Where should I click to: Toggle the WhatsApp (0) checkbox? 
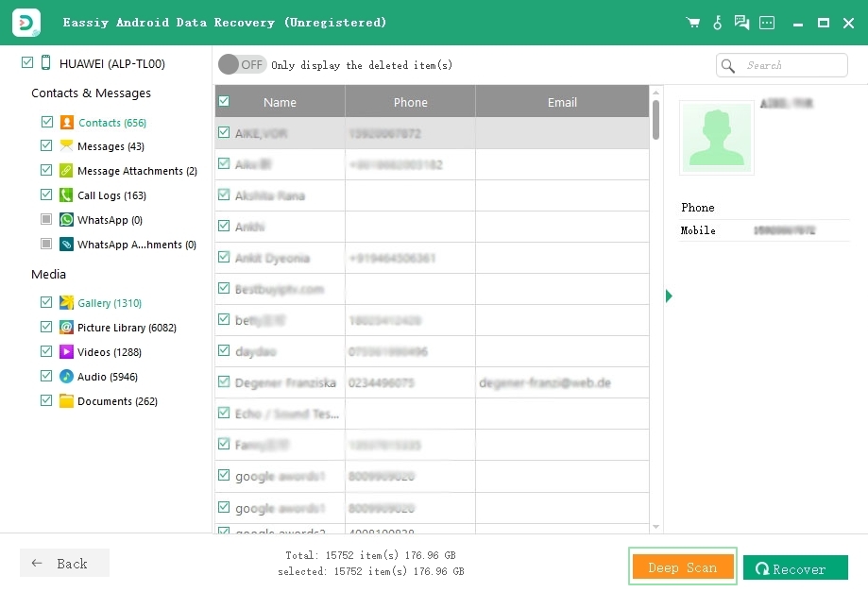(46, 219)
